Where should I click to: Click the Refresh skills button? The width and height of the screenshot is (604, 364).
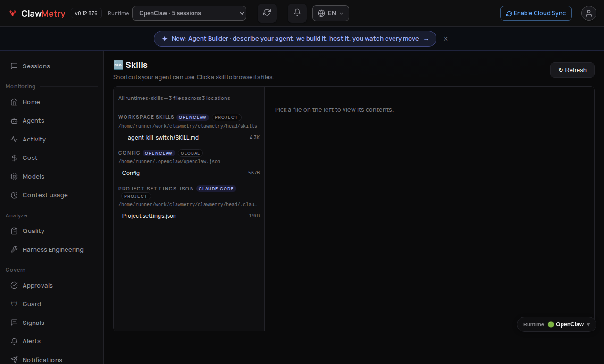tap(572, 70)
